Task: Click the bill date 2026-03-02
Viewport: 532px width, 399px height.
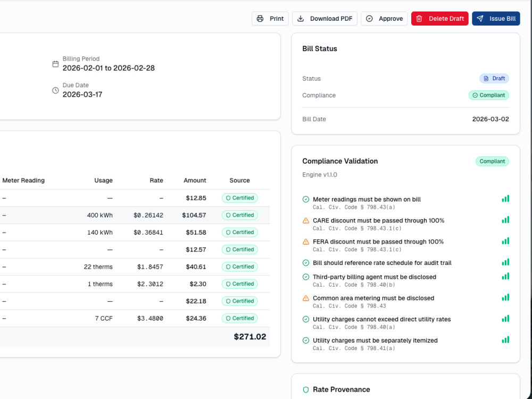Action: (x=491, y=119)
